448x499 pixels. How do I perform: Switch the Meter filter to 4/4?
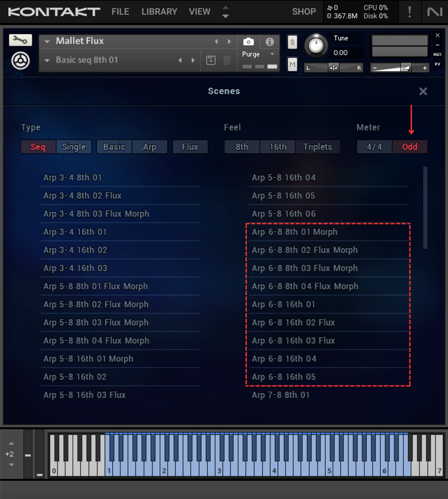point(374,147)
